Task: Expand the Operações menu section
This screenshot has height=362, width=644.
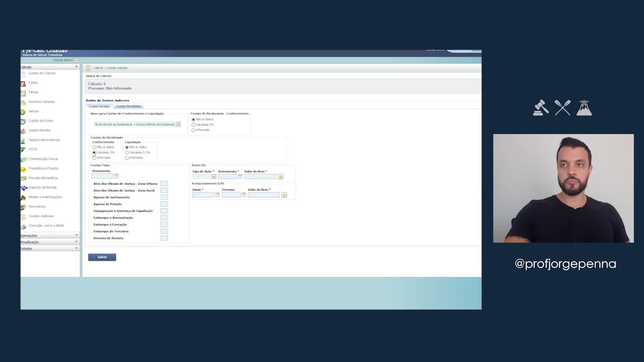Action: tap(50, 235)
